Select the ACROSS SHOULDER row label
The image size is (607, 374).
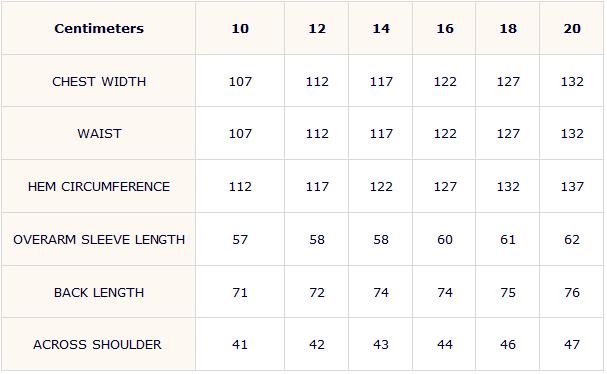point(97,345)
